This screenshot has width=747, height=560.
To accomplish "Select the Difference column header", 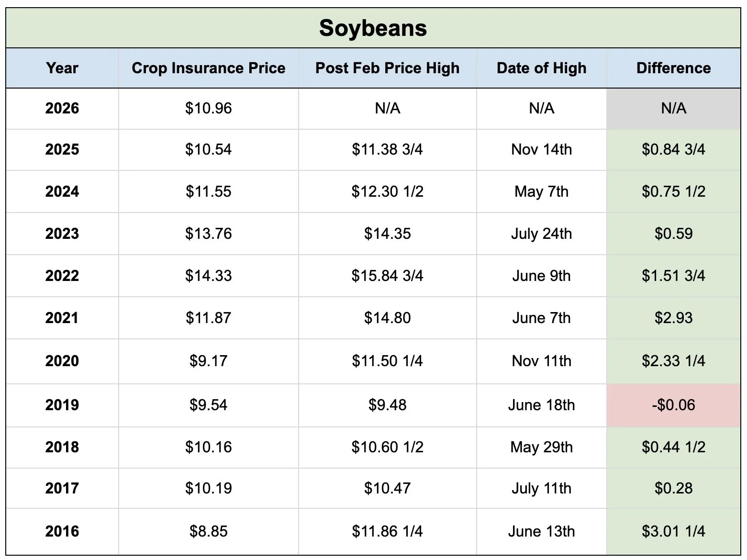I will [x=673, y=68].
